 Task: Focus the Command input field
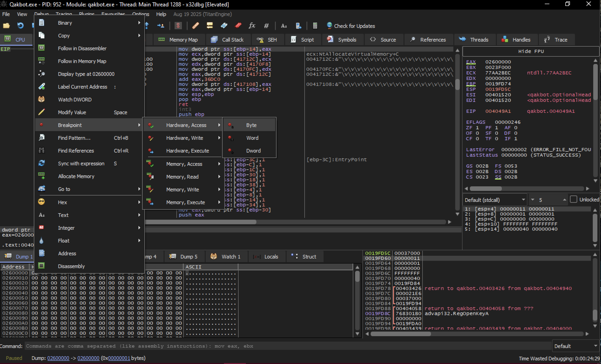pos(288,346)
